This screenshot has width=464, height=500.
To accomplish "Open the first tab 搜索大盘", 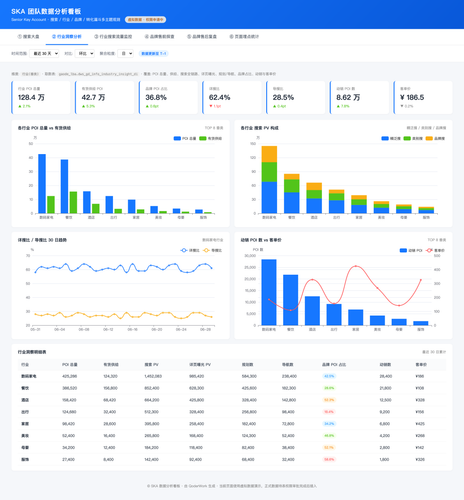I will click(x=28, y=37).
